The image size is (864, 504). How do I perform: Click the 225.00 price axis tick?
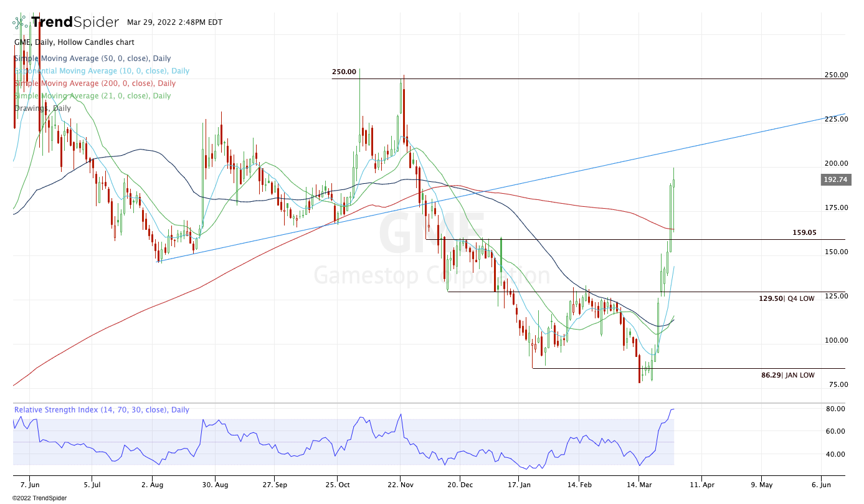point(835,119)
